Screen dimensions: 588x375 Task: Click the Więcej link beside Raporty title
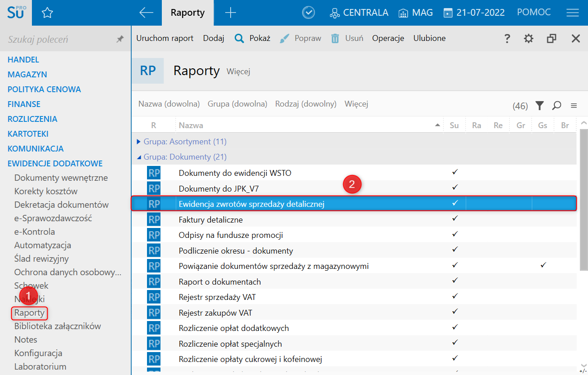coord(238,71)
